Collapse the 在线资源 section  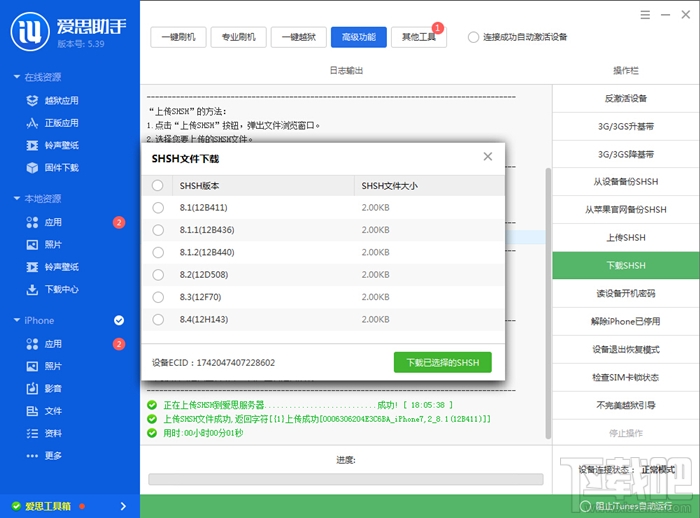(x=17, y=77)
